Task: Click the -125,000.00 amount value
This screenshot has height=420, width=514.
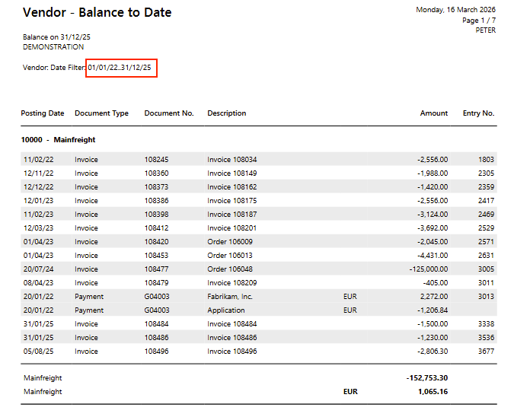Action: tap(426, 269)
